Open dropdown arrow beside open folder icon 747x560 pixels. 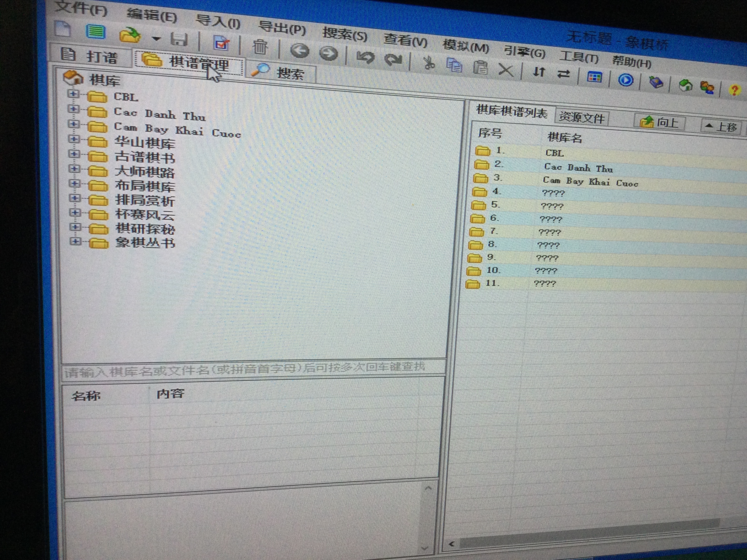click(156, 39)
